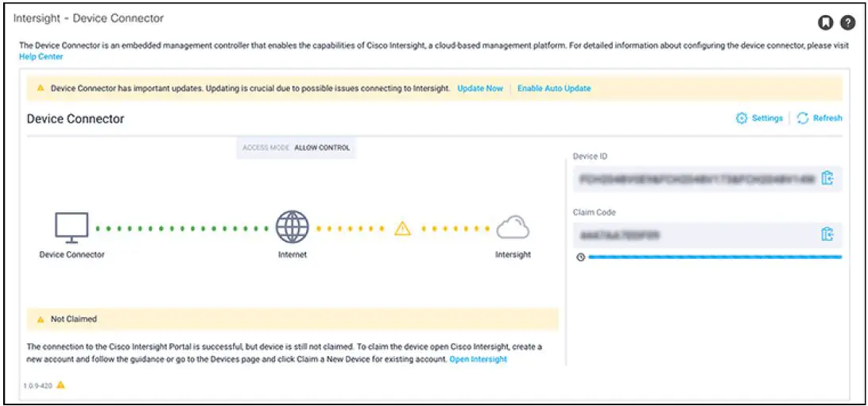Click the Intersight cloud icon
This screenshot has height=406, width=868.
tap(513, 228)
